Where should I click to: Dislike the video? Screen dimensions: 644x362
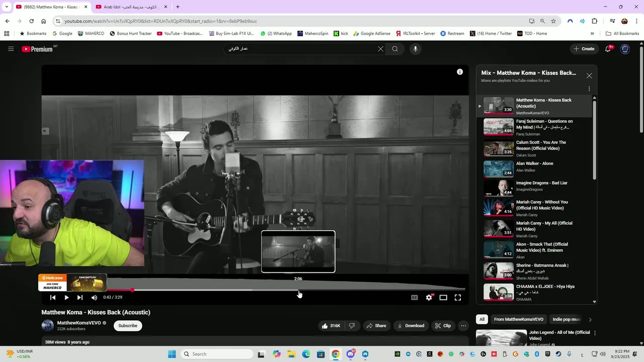[x=352, y=326]
